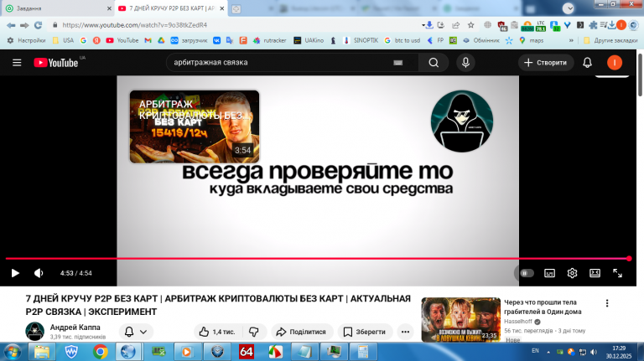
Task: Switch to the Завдання browser tab
Action: click(x=58, y=8)
